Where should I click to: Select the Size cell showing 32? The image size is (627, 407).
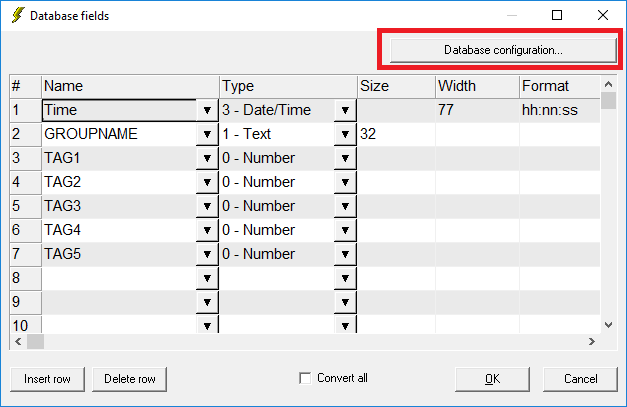tap(396, 134)
